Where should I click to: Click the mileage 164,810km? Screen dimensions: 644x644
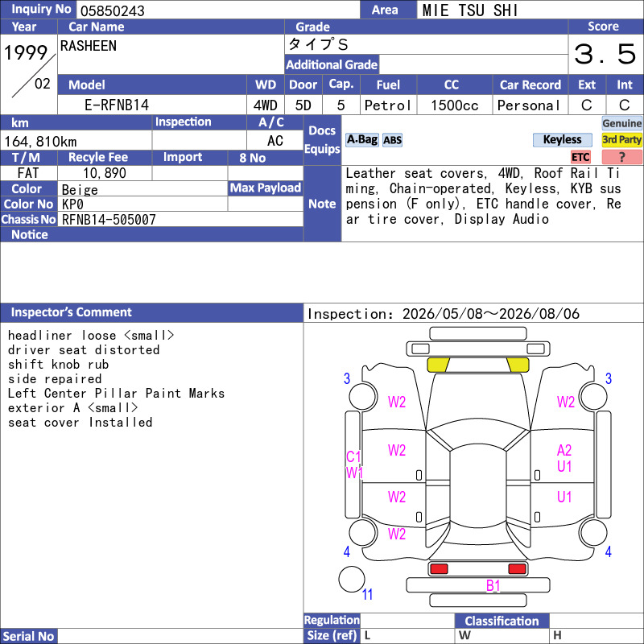click(40, 142)
